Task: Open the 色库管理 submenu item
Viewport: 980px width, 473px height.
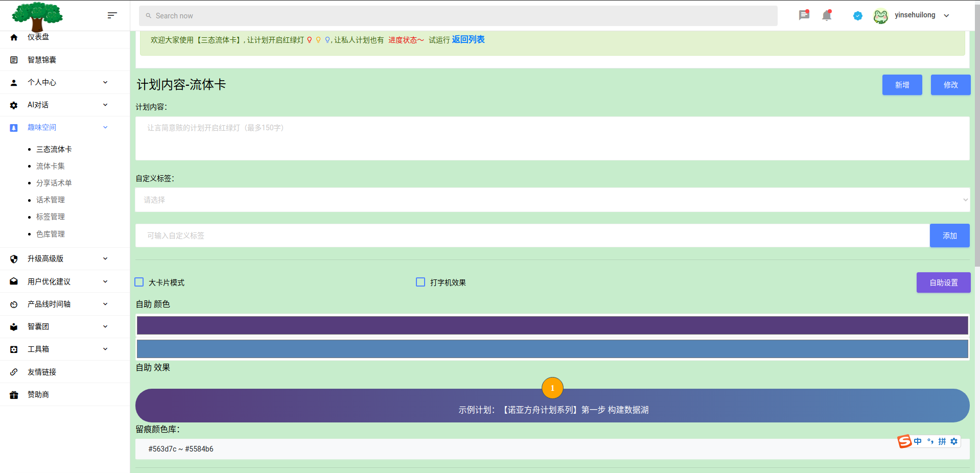Action: pyautogui.click(x=51, y=234)
